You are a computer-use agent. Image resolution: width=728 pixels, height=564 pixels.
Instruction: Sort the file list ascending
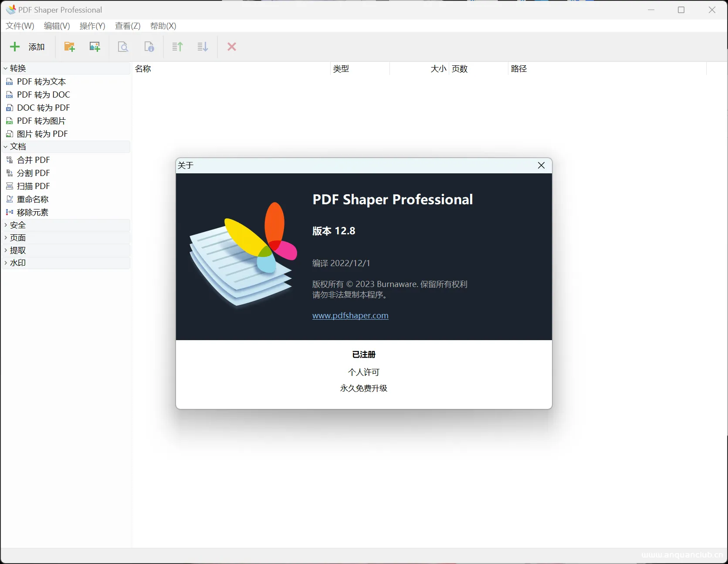177,47
